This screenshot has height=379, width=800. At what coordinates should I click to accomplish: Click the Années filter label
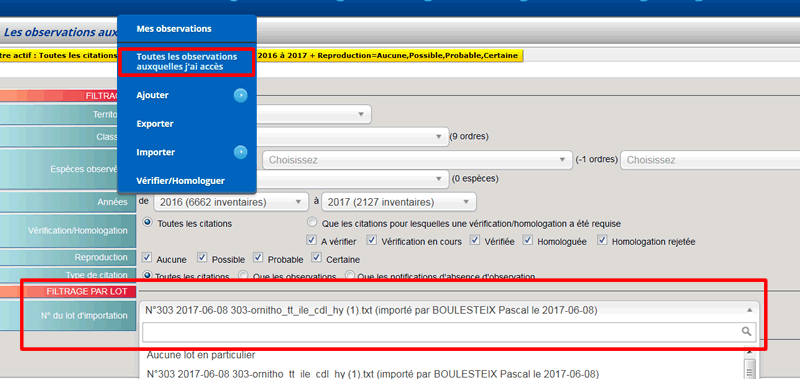[67, 202]
